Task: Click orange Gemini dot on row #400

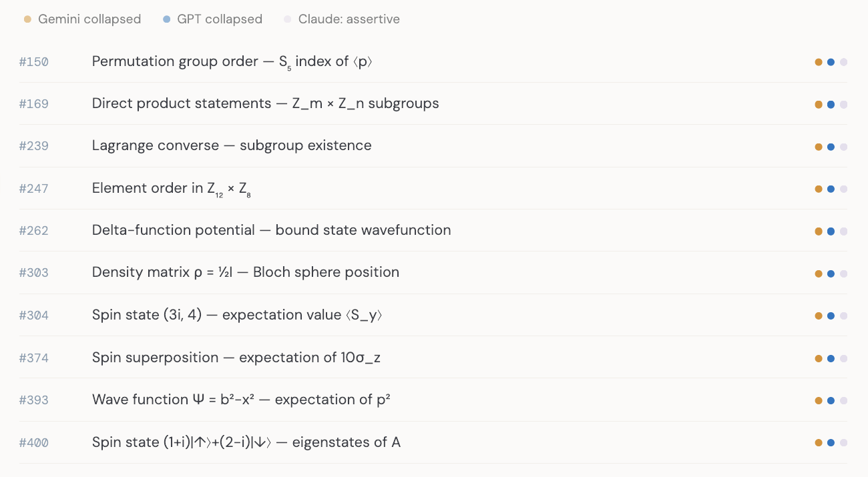Action: click(819, 442)
